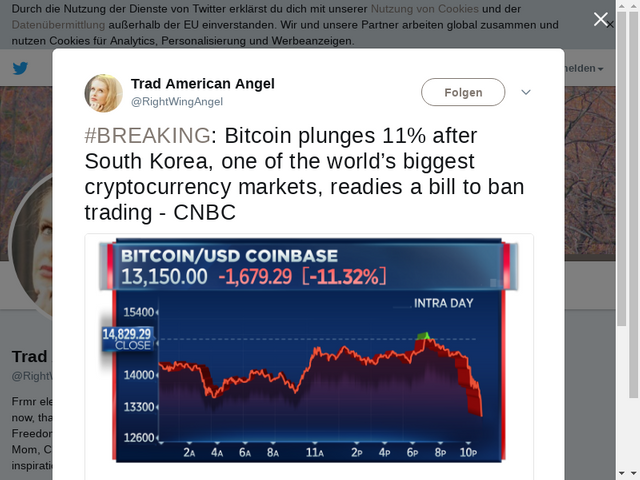This screenshot has width=640, height=480.
Task: Open the #BREAKING hashtag
Action: tap(148, 136)
